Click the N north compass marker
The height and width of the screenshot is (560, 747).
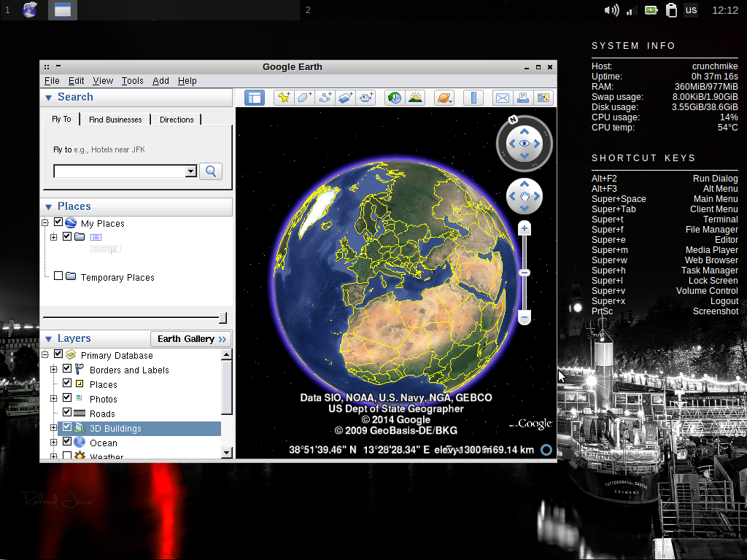click(x=513, y=120)
